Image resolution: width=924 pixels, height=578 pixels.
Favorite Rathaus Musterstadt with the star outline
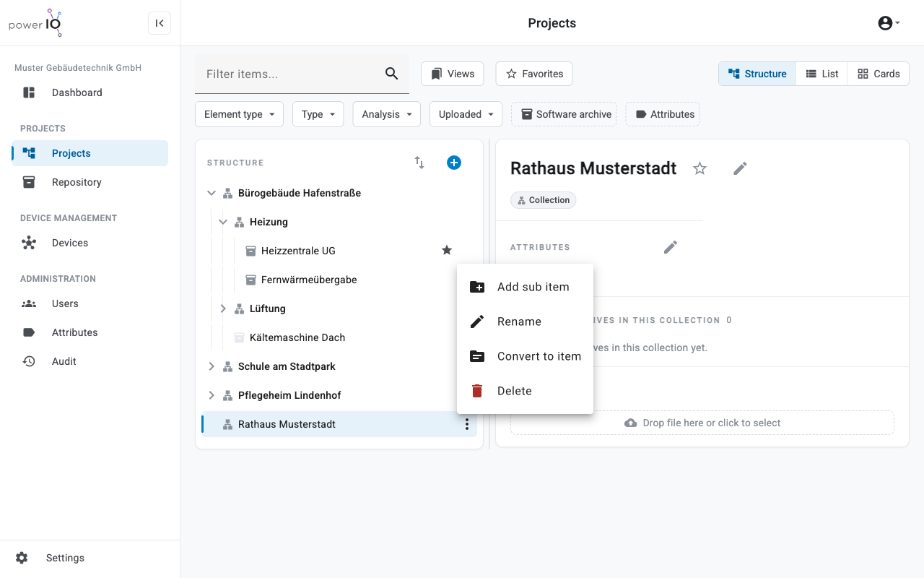point(699,168)
